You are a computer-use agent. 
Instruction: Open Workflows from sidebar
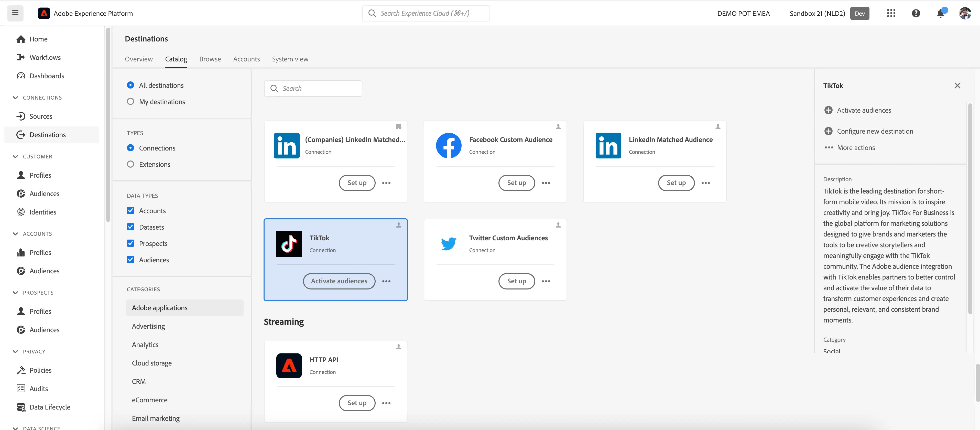click(45, 57)
